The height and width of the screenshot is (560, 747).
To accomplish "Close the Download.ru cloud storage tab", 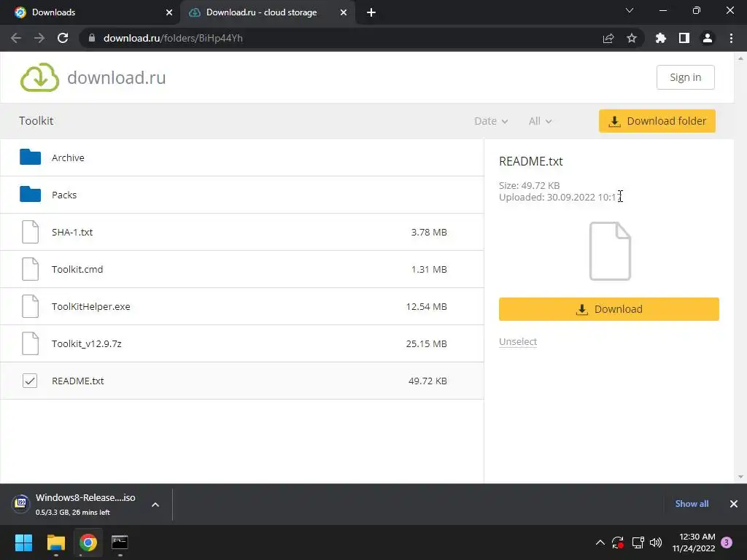I will click(344, 12).
